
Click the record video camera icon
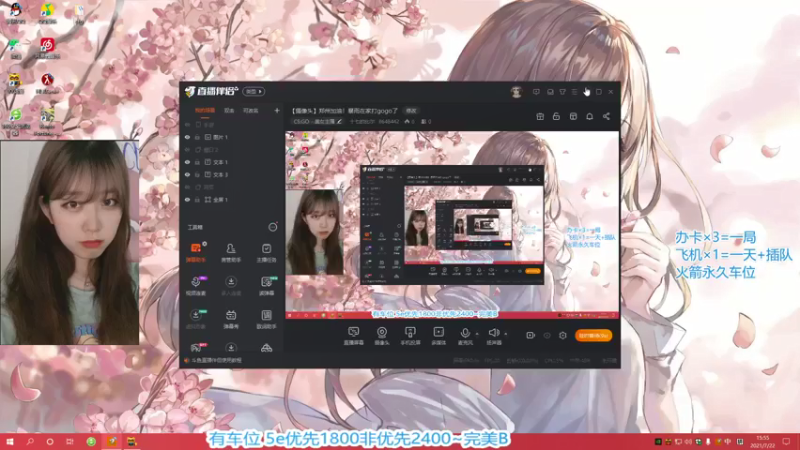tap(530, 335)
